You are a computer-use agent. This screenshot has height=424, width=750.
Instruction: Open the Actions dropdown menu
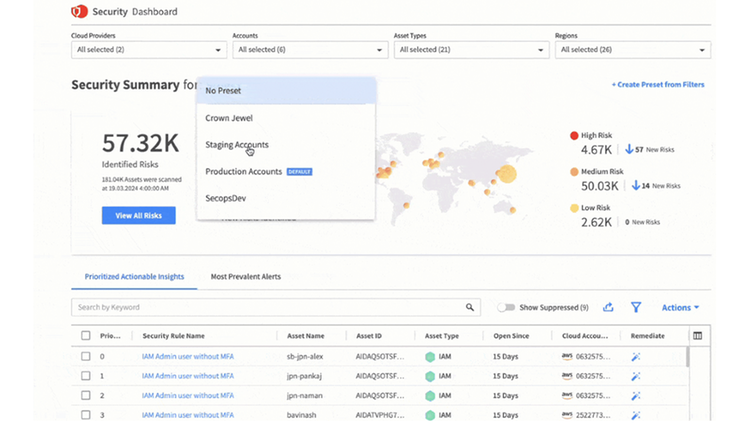(680, 308)
